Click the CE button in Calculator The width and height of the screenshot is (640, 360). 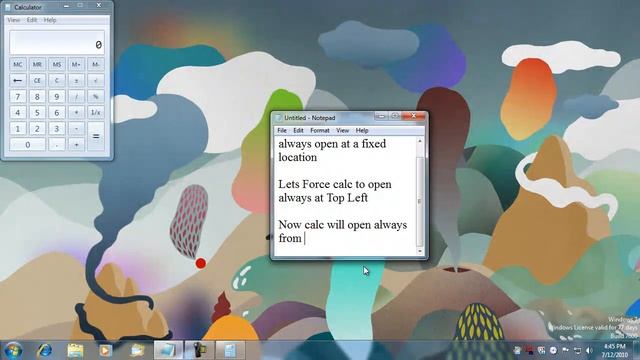[37, 80]
